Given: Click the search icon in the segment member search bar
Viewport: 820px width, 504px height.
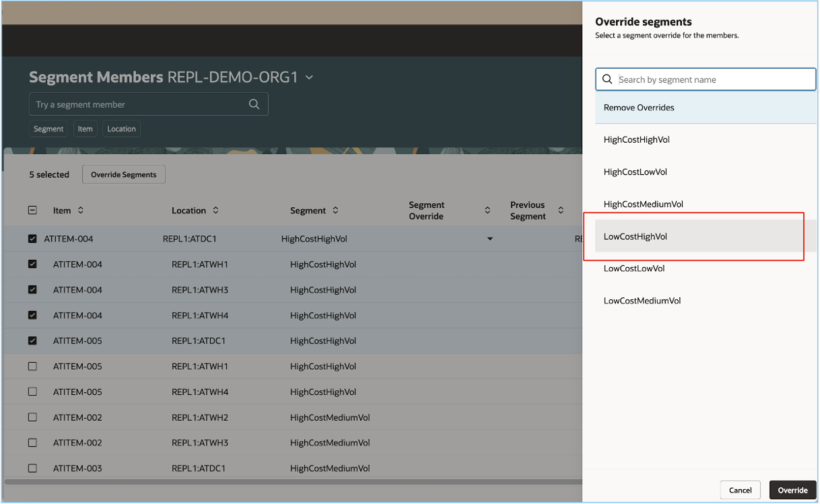Looking at the screenshot, I should pyautogui.click(x=254, y=104).
